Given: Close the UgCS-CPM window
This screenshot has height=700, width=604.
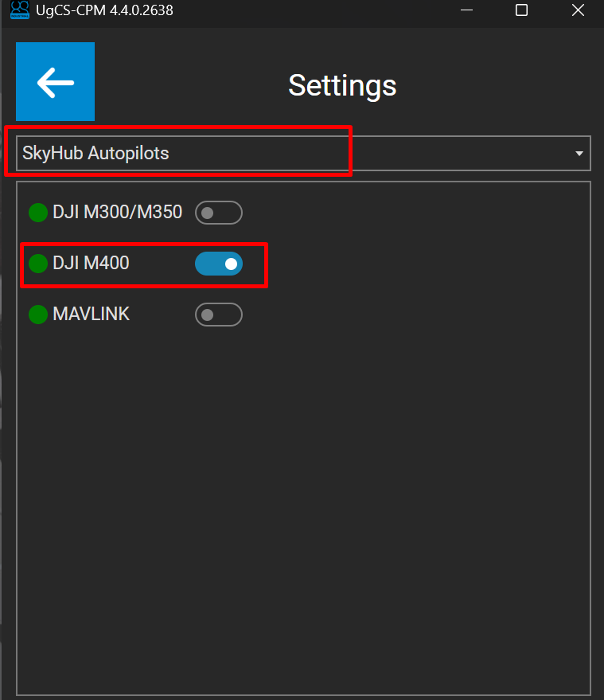Looking at the screenshot, I should click(x=578, y=10).
